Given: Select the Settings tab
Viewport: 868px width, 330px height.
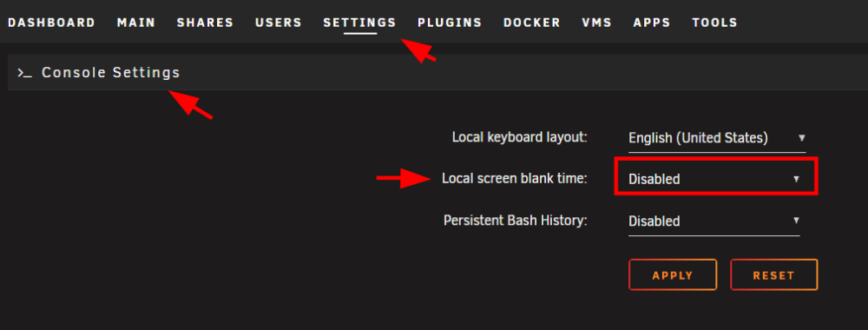Looking at the screenshot, I should coord(360,23).
